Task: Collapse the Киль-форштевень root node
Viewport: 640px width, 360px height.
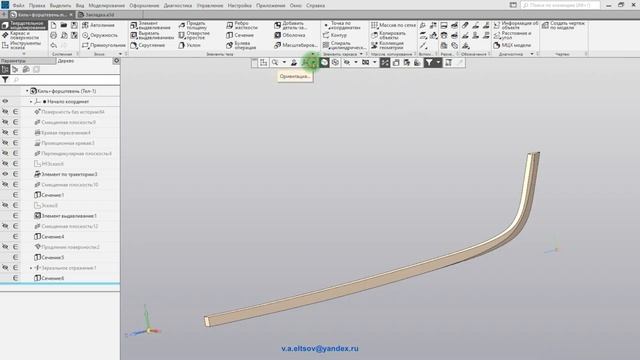Action: click(27, 91)
